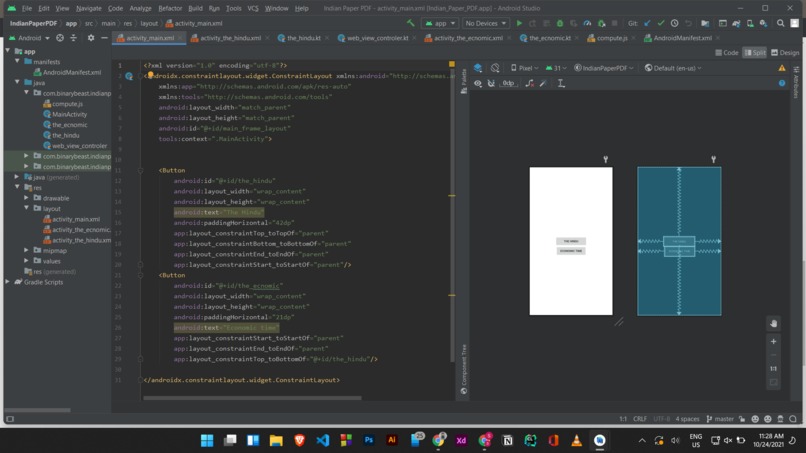This screenshot has width=806, height=453.
Task: Open the VCS menu
Action: click(x=253, y=8)
